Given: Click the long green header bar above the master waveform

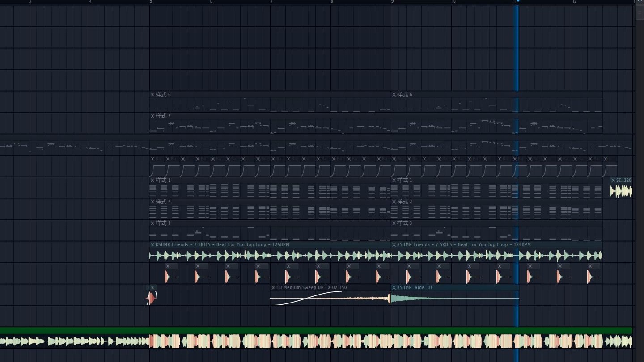Looking at the screenshot, I should coord(316,330).
